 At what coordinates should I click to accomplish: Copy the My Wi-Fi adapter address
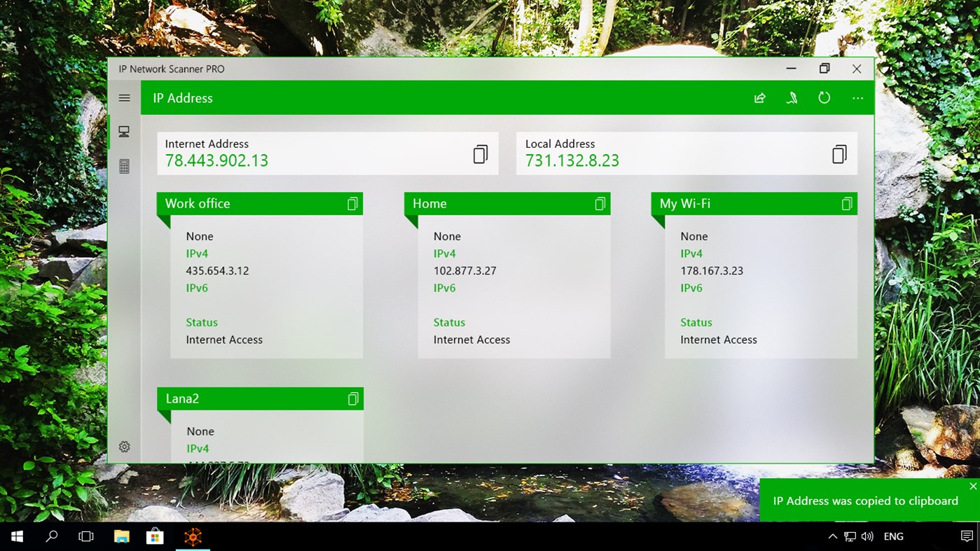(x=847, y=203)
